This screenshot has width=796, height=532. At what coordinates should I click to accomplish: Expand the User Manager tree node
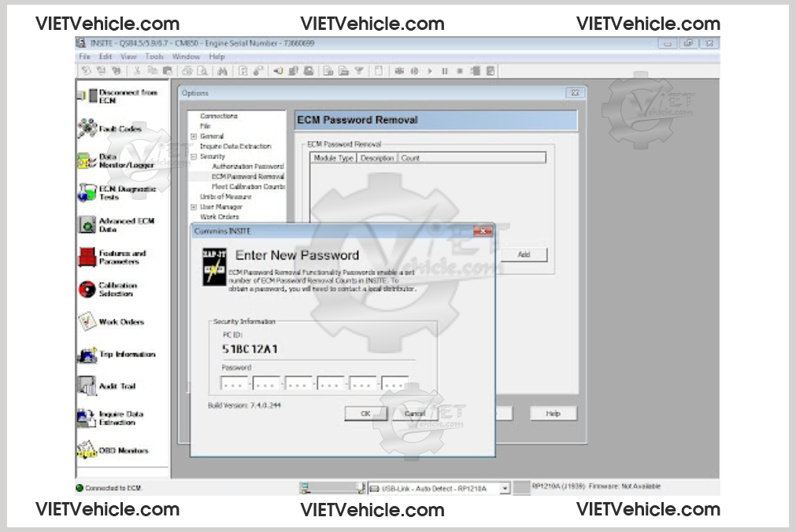coord(194,207)
